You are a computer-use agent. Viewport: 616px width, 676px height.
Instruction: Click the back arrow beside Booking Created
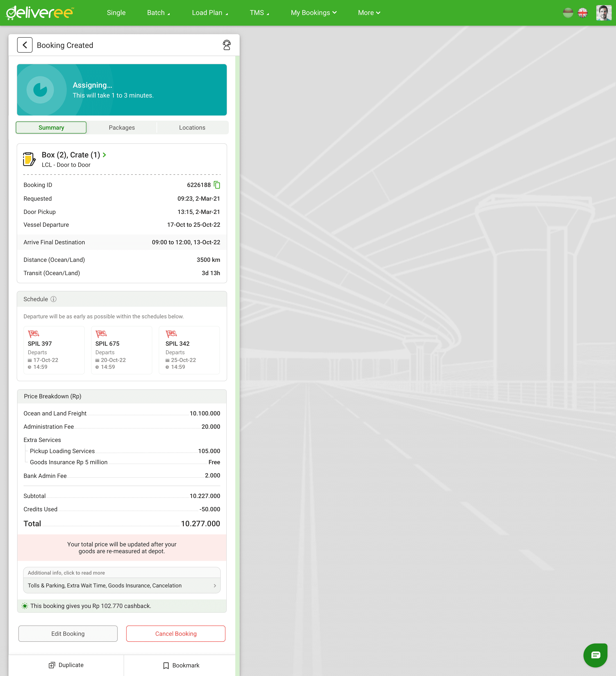click(x=25, y=45)
